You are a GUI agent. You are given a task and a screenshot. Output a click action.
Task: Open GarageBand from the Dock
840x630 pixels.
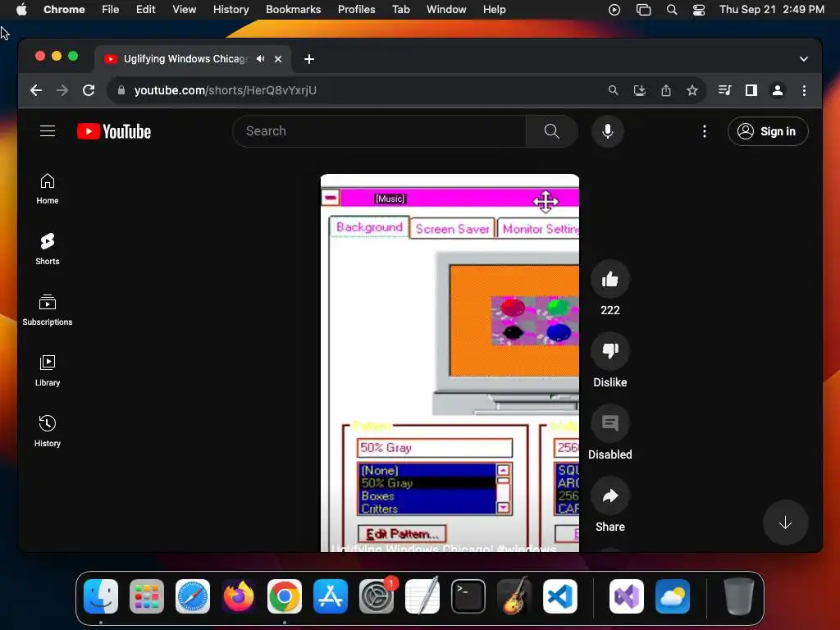pos(514,596)
